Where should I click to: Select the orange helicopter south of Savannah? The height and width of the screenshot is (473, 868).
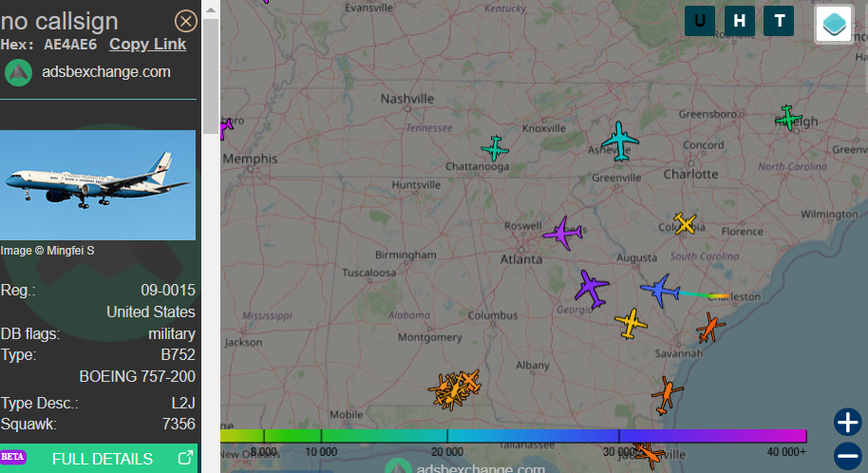(667, 395)
